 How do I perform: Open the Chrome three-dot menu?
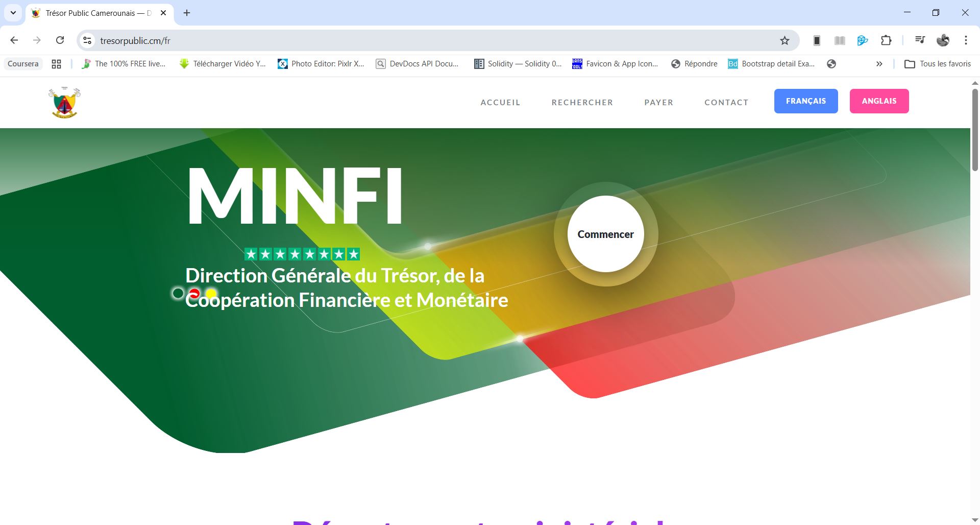966,40
